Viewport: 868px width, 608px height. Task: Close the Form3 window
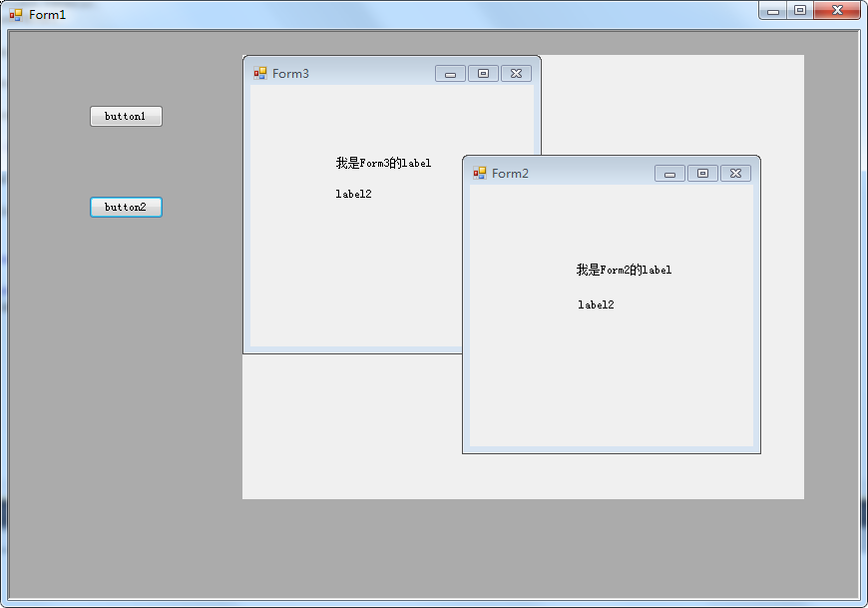517,74
